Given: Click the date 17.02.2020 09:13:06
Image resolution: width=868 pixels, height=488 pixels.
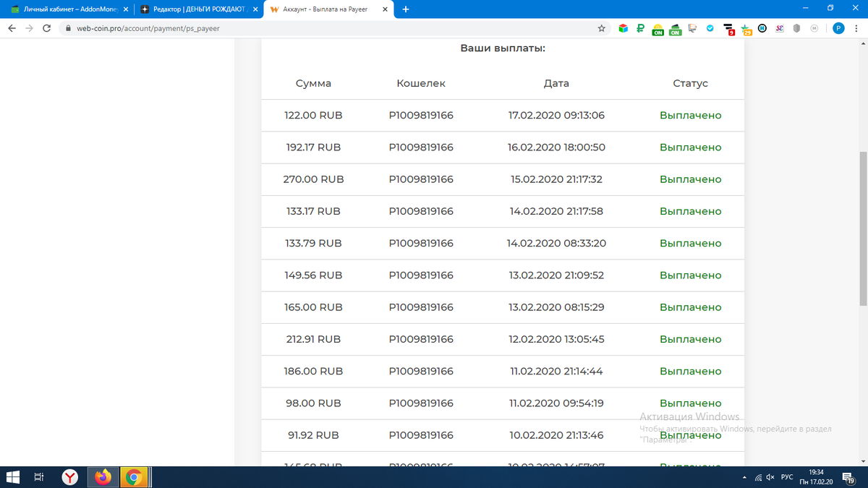Looking at the screenshot, I should [556, 115].
